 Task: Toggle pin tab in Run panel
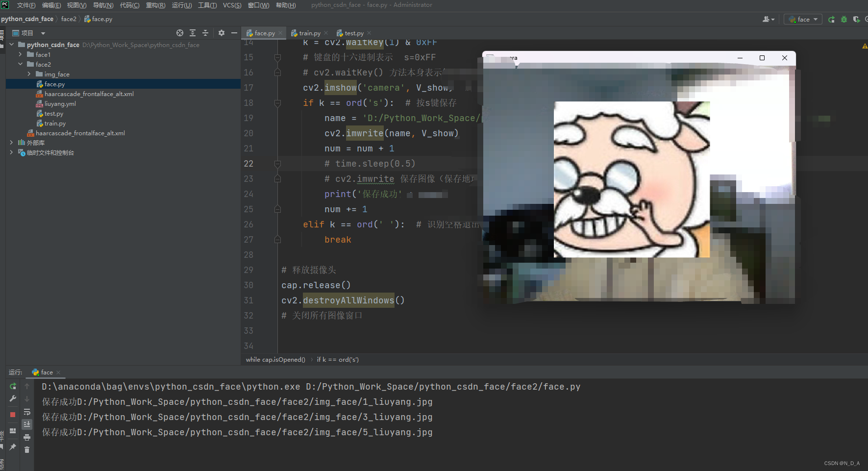[13, 447]
